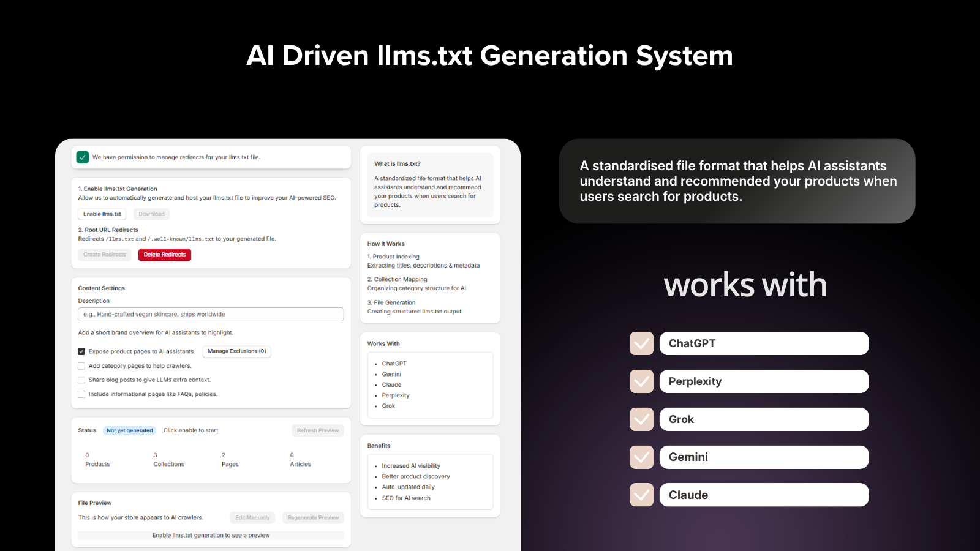Viewport: 980px width, 551px height.
Task: Select the white Perplexity pill
Action: [x=764, y=381]
